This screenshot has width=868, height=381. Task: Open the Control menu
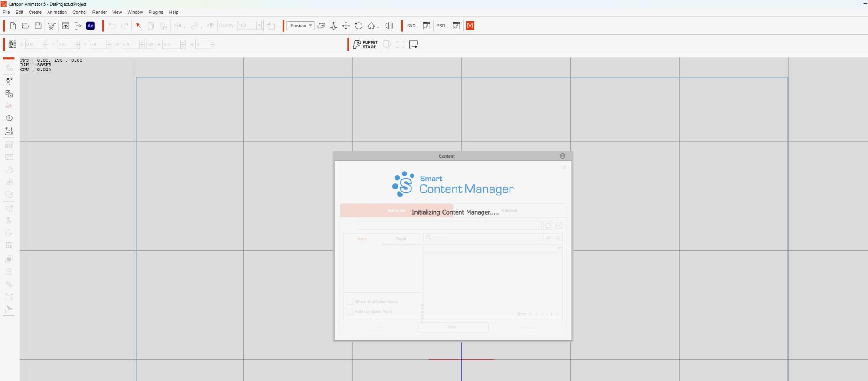79,12
